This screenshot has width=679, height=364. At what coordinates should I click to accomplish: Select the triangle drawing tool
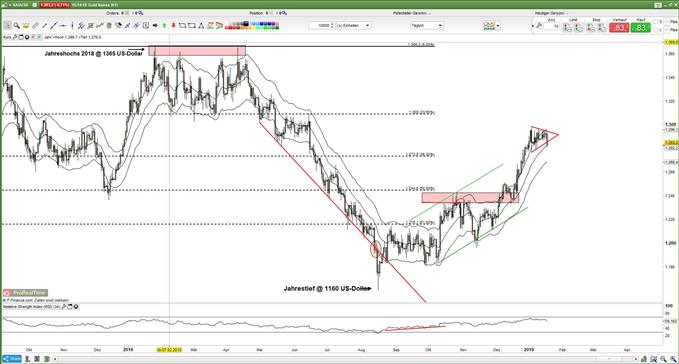point(201,26)
